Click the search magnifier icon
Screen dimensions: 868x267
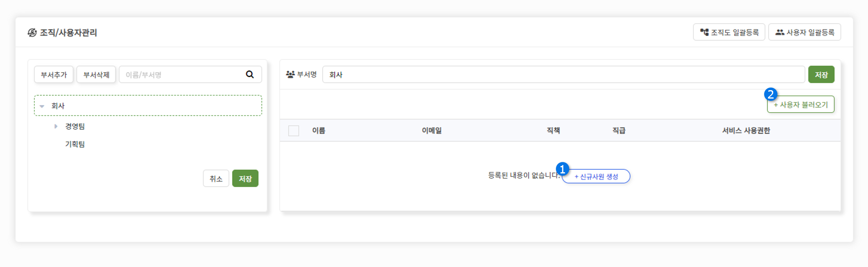(x=250, y=74)
